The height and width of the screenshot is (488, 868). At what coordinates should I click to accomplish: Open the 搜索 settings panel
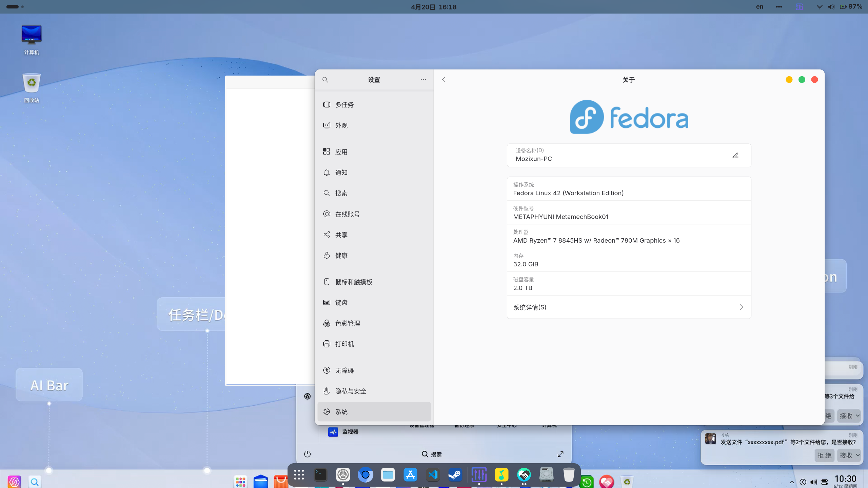(374, 193)
